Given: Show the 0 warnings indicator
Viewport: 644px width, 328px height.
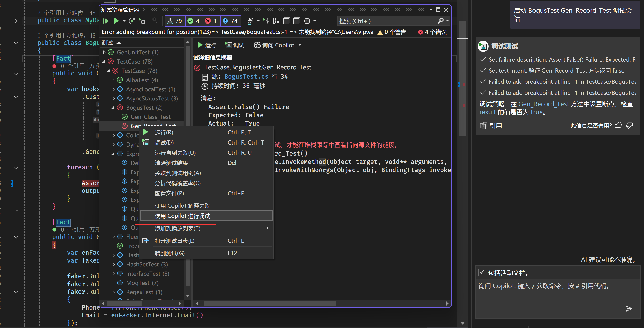Looking at the screenshot, I should click(x=392, y=32).
